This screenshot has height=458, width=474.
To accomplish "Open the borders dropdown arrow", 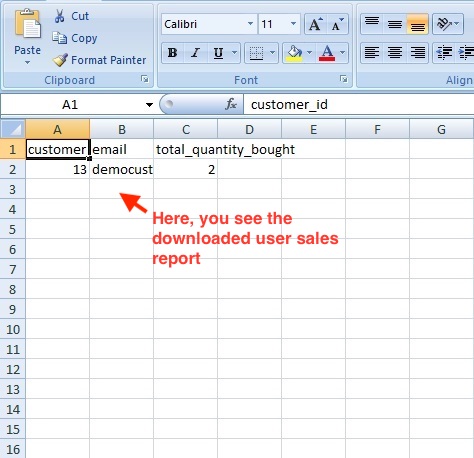I will [x=273, y=53].
